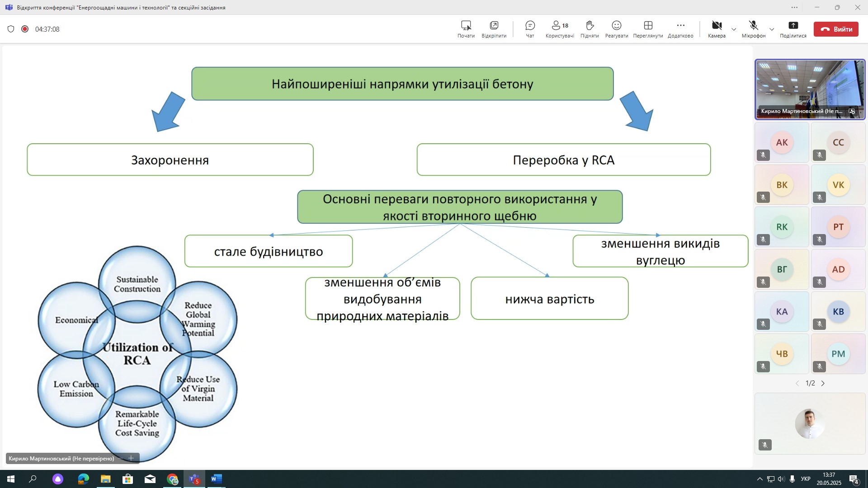Open the Реагувати reactions icon
868x488 pixels.
coord(617,26)
